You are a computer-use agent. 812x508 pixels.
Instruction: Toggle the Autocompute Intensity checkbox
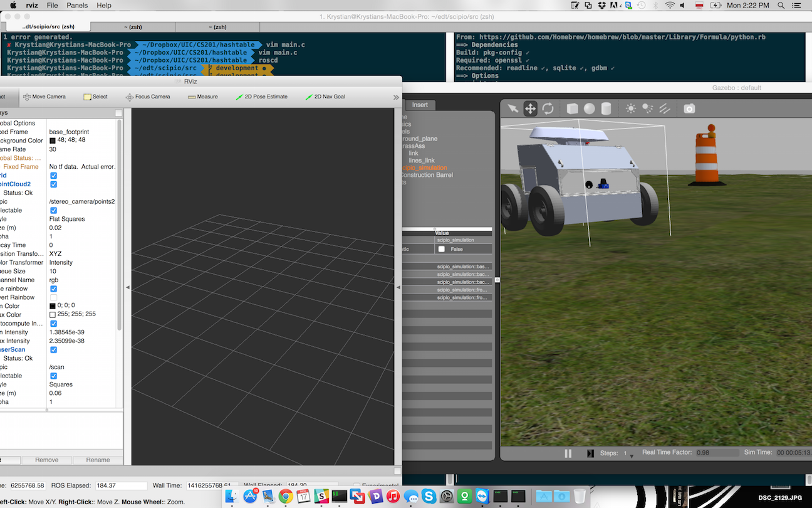pyautogui.click(x=53, y=324)
